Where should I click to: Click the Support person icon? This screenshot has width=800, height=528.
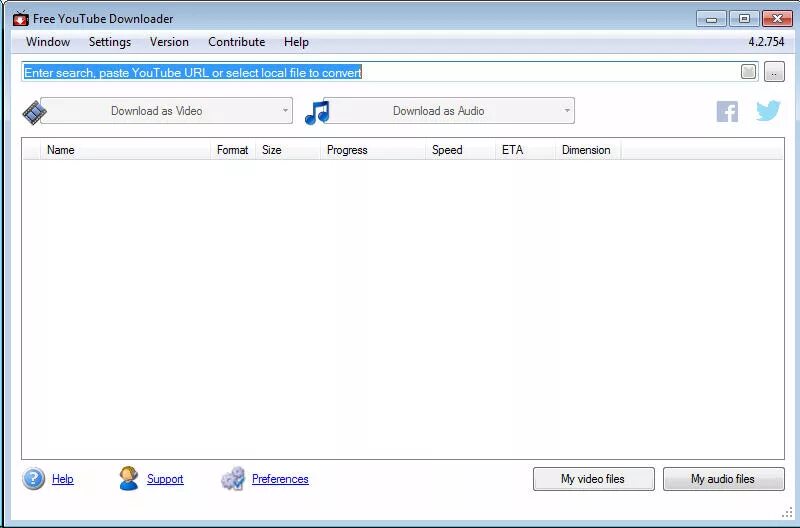point(129,479)
